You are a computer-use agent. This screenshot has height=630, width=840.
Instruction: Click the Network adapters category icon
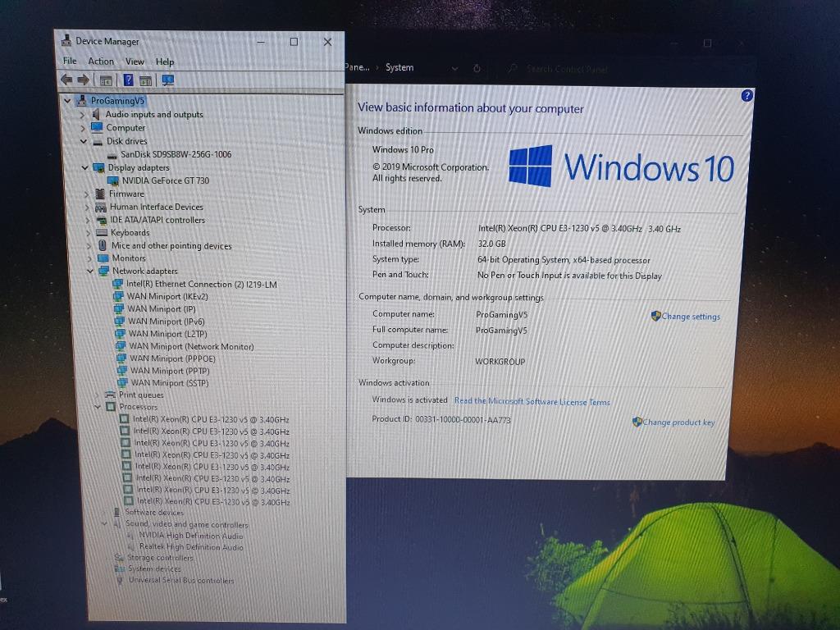click(x=103, y=271)
